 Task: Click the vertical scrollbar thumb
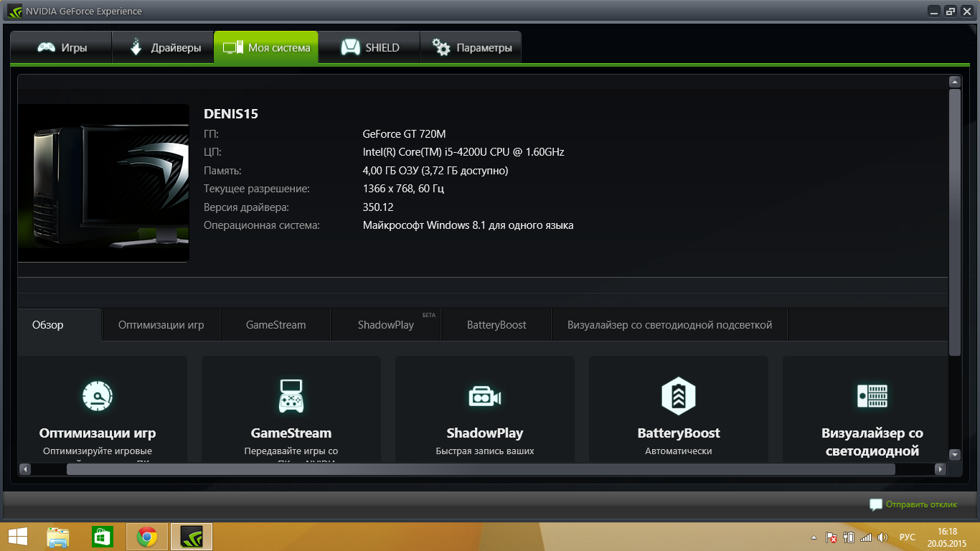coord(954,222)
